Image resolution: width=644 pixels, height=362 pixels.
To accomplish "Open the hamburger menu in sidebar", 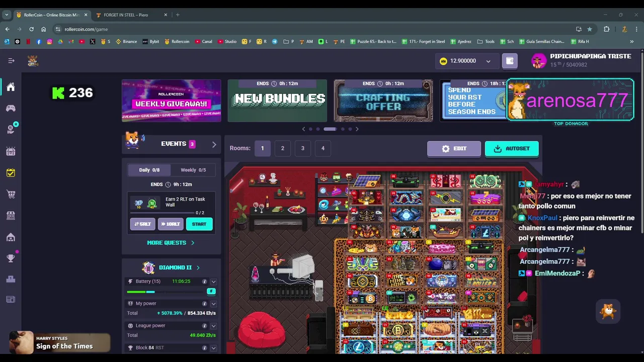I will pyautogui.click(x=11, y=61).
